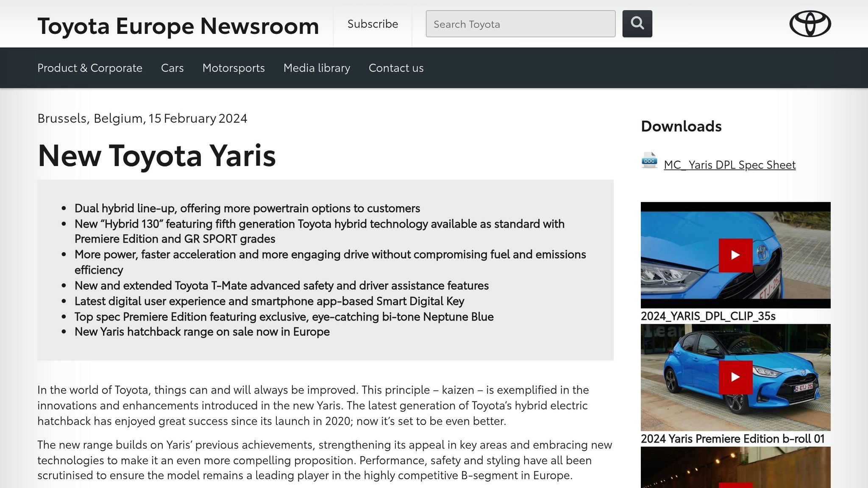The width and height of the screenshot is (868, 488).
Task: Click the Subscribe link in header
Action: tap(373, 24)
